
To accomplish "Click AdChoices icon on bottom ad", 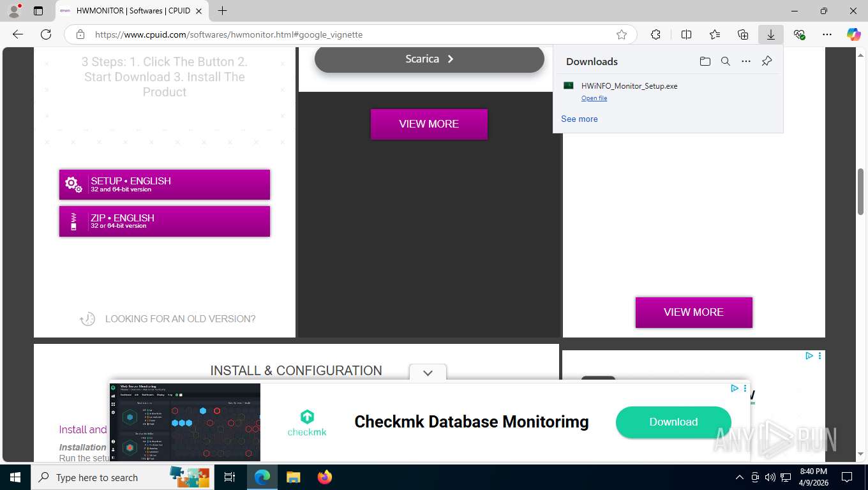I will tap(735, 388).
